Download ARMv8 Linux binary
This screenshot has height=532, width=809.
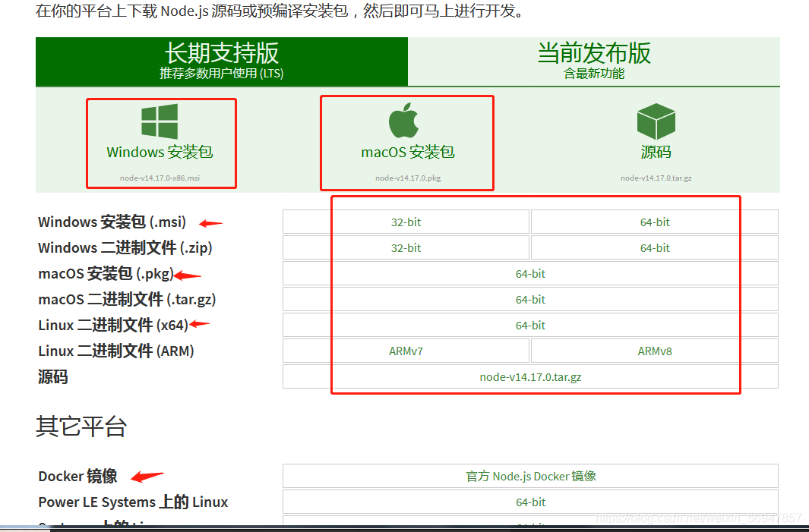coord(655,351)
